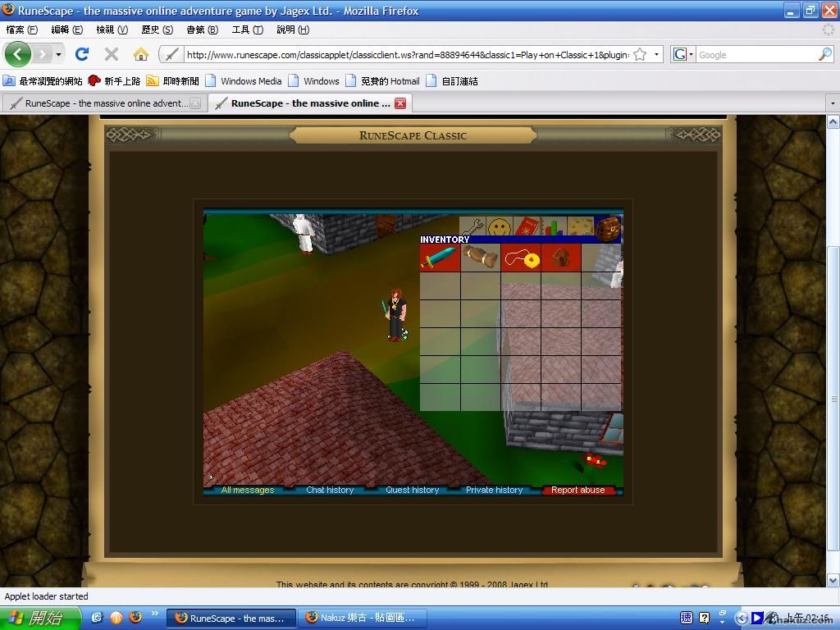The width and height of the screenshot is (840, 630).
Task: Show the Chat history tab
Action: point(330,490)
